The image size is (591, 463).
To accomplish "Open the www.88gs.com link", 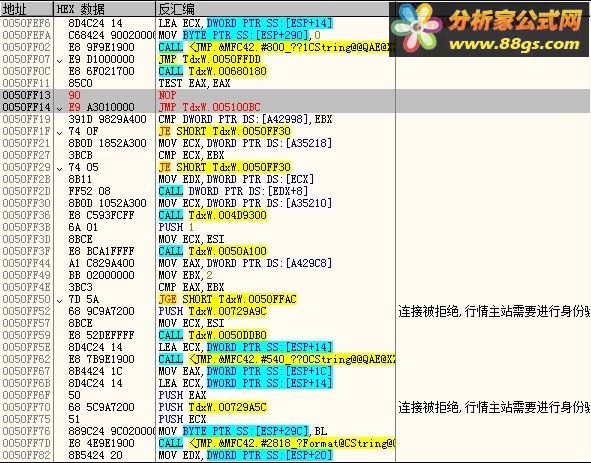I will 514,44.
